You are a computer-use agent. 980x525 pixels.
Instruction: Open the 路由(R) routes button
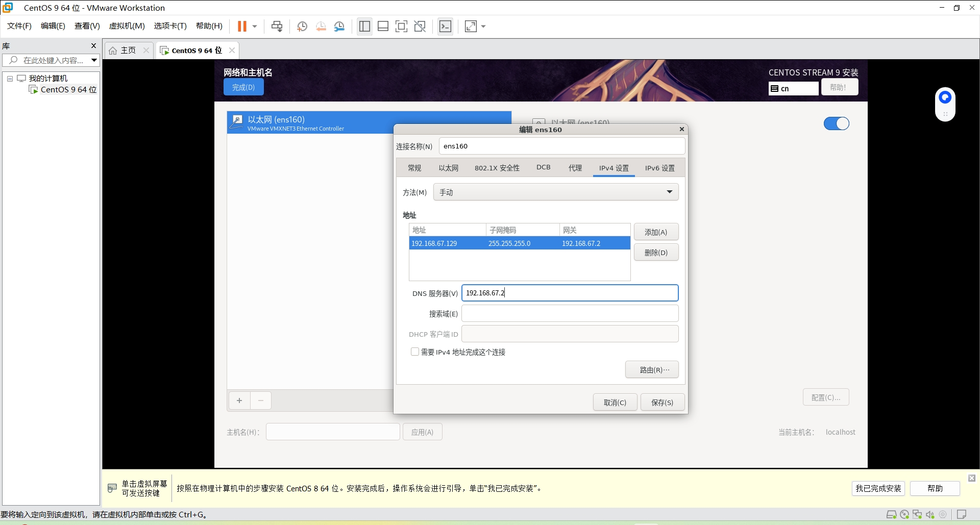tap(652, 370)
